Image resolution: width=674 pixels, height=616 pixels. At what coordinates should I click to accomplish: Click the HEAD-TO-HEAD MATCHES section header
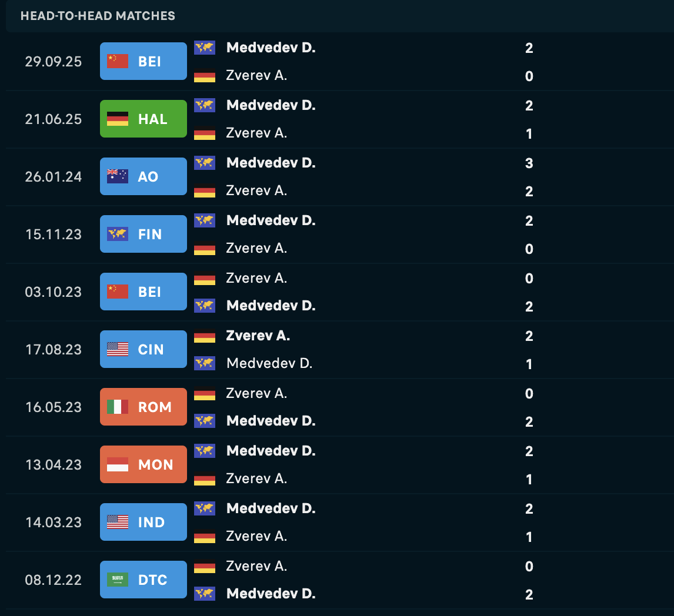click(x=98, y=16)
